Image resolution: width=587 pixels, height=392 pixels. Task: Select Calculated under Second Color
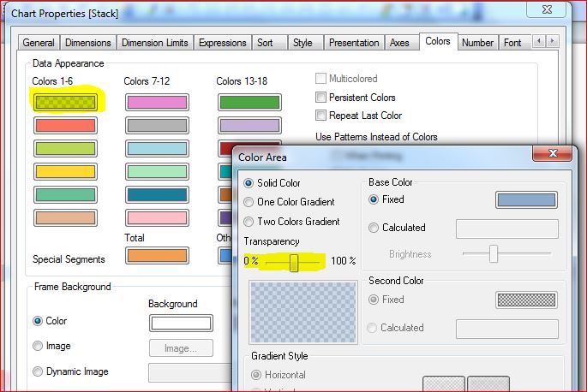372,328
